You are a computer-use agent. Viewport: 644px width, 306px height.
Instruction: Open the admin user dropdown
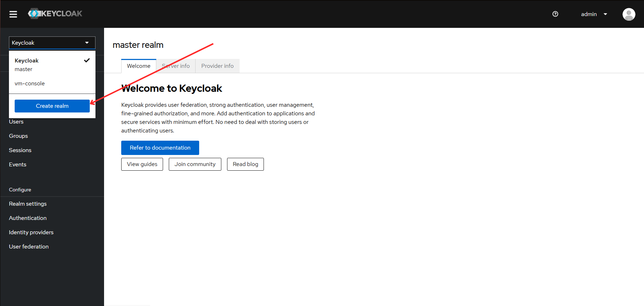594,14
